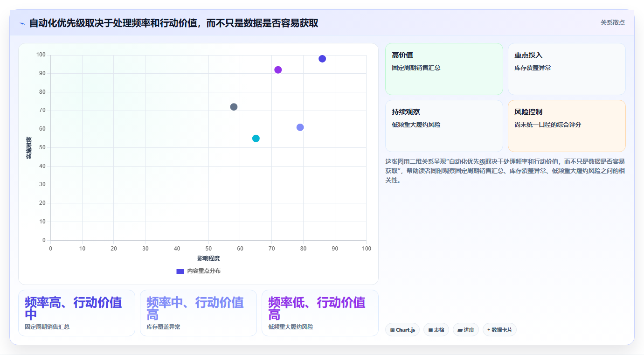Screen dimensions: 644x355
Task: Click the 频率低、行动价值高 data card
Action: (x=320, y=313)
